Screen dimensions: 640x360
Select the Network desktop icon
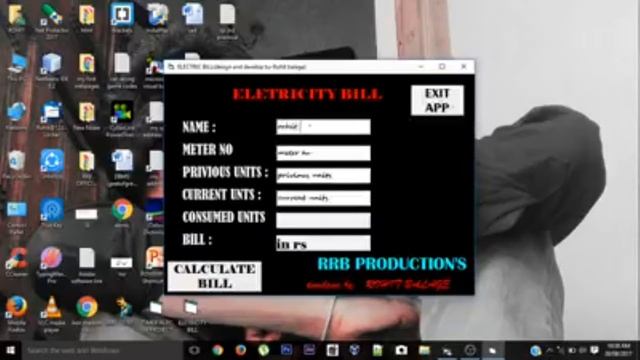pos(16,116)
